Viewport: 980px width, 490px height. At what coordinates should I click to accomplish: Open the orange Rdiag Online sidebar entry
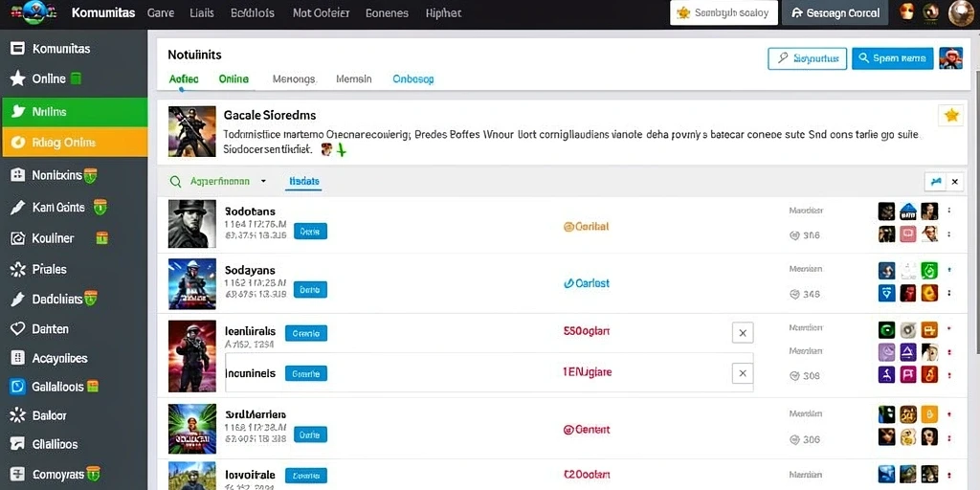[x=74, y=143]
